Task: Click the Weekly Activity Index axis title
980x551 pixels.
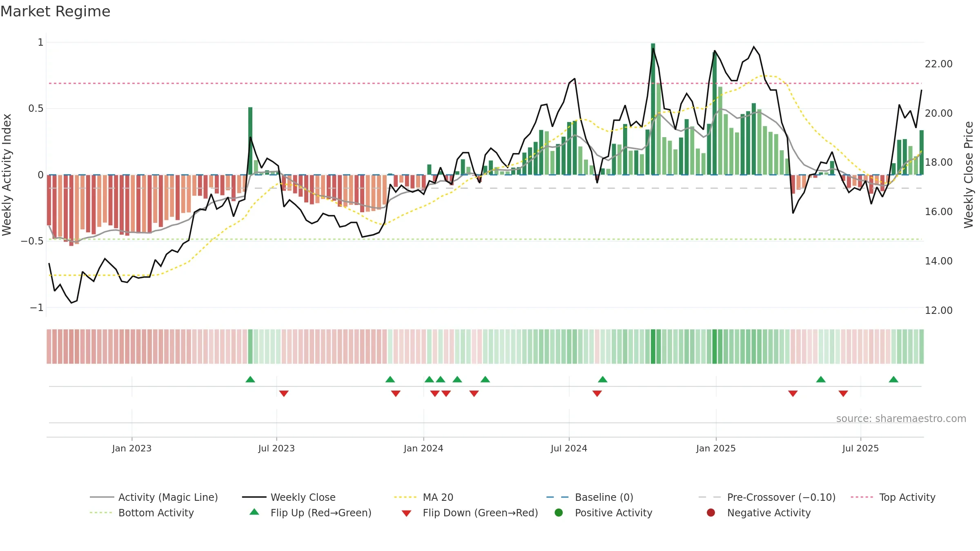Action: point(7,175)
